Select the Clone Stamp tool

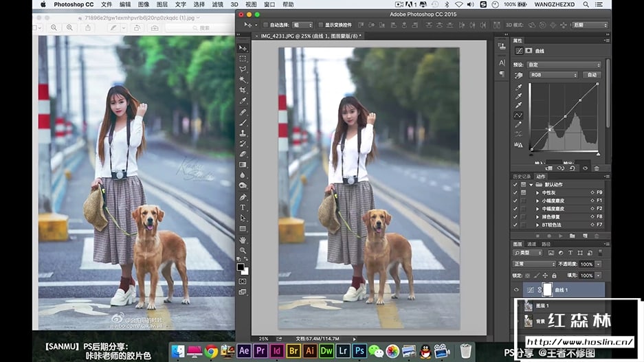coord(243,133)
